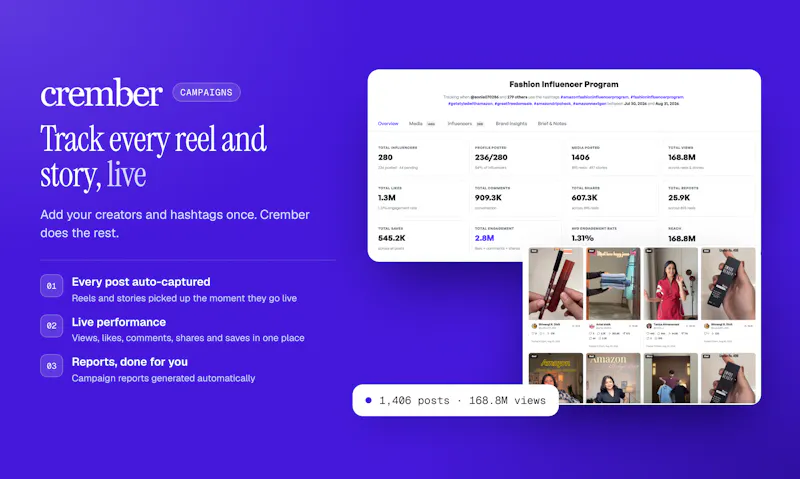
Task: Click the Total Engagement 2.8M value
Action: [484, 238]
